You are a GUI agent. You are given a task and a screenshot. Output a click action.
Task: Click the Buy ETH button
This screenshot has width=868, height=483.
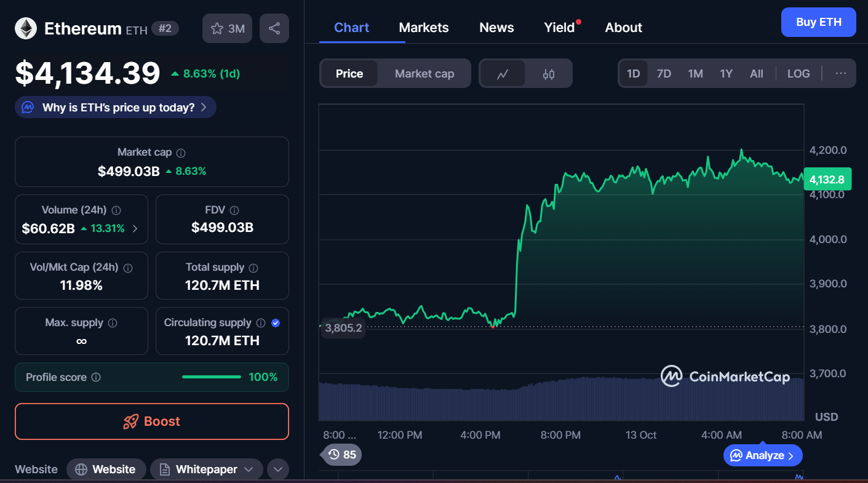point(818,22)
